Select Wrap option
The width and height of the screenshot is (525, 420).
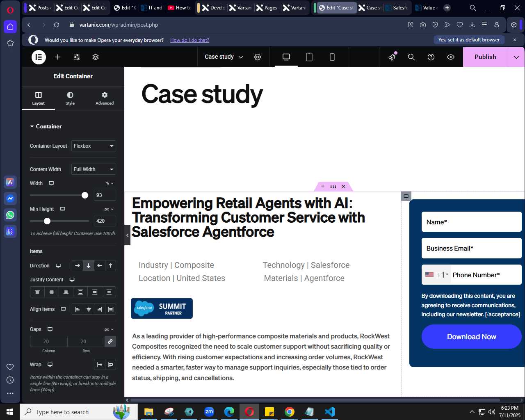110,365
